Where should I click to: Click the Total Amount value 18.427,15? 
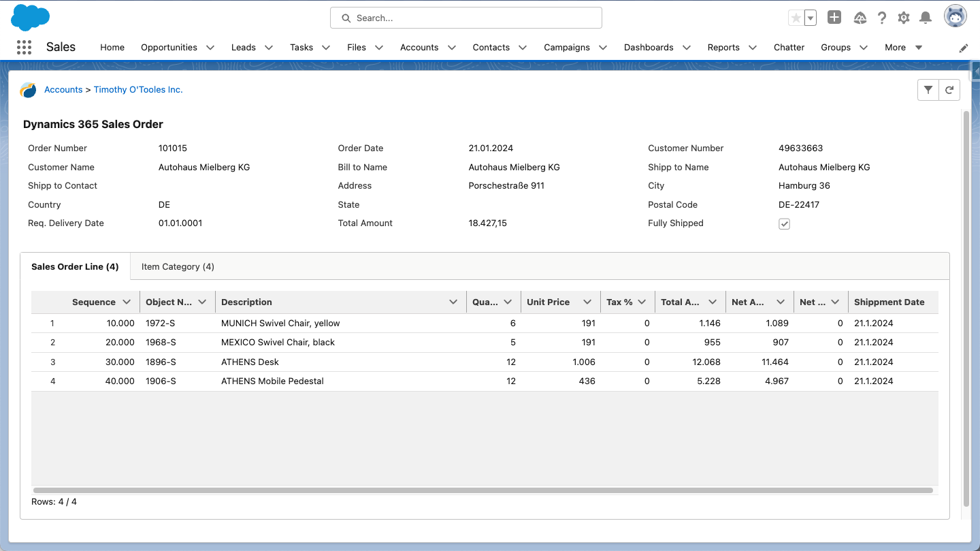click(487, 223)
